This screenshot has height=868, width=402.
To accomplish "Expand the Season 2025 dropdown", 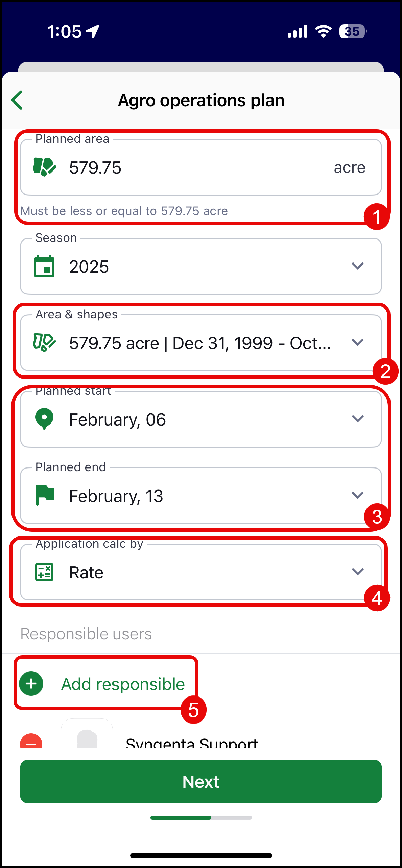I will point(357,266).
